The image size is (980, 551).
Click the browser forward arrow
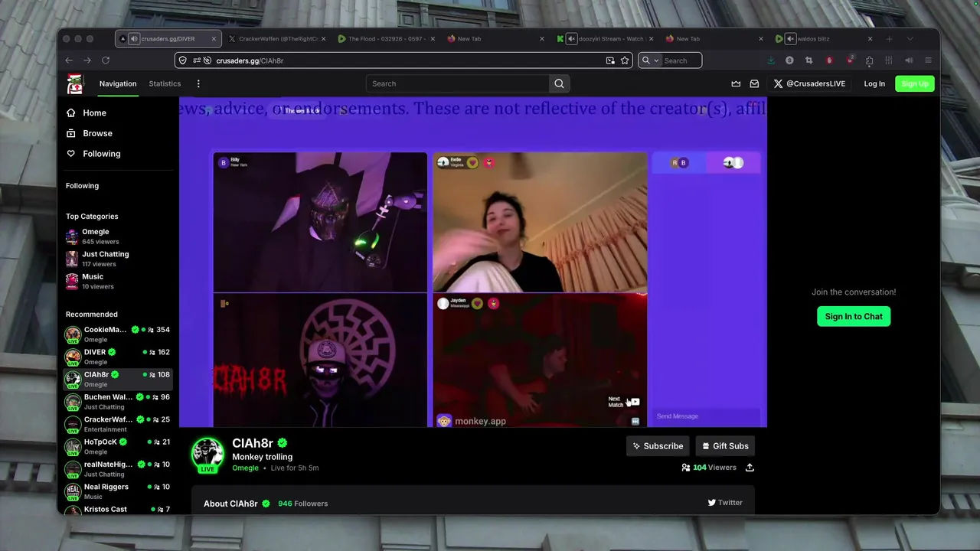click(x=87, y=60)
